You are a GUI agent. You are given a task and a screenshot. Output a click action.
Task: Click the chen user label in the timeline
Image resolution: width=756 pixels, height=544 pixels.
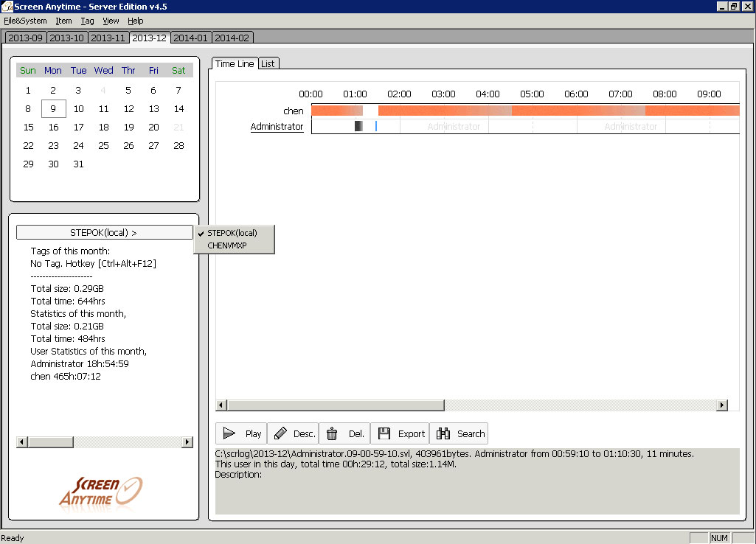[x=293, y=111]
